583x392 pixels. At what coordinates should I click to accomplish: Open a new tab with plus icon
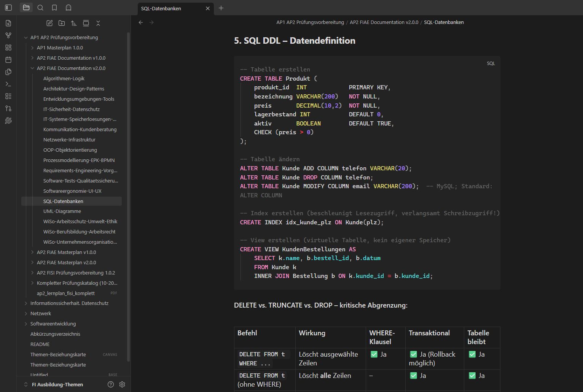221,8
